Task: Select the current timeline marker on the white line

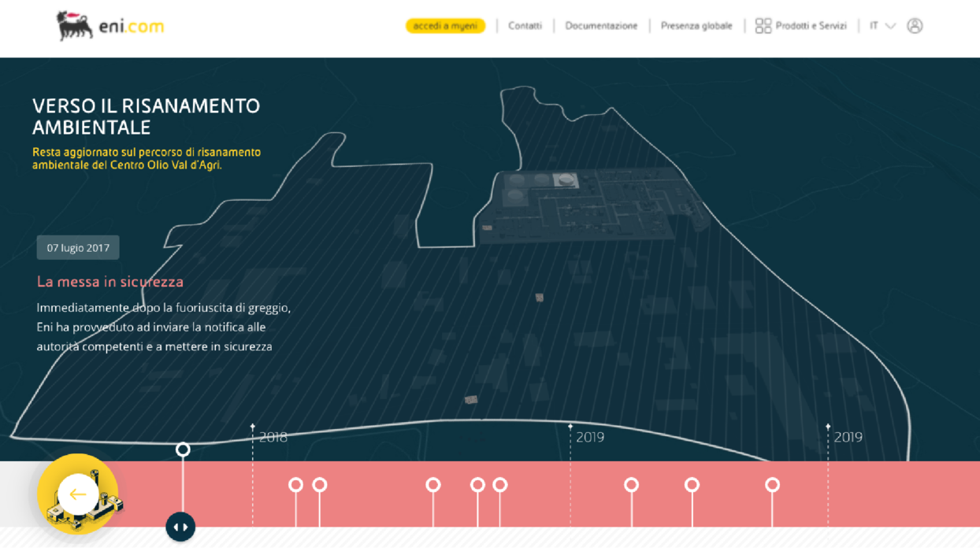Action: [x=183, y=449]
